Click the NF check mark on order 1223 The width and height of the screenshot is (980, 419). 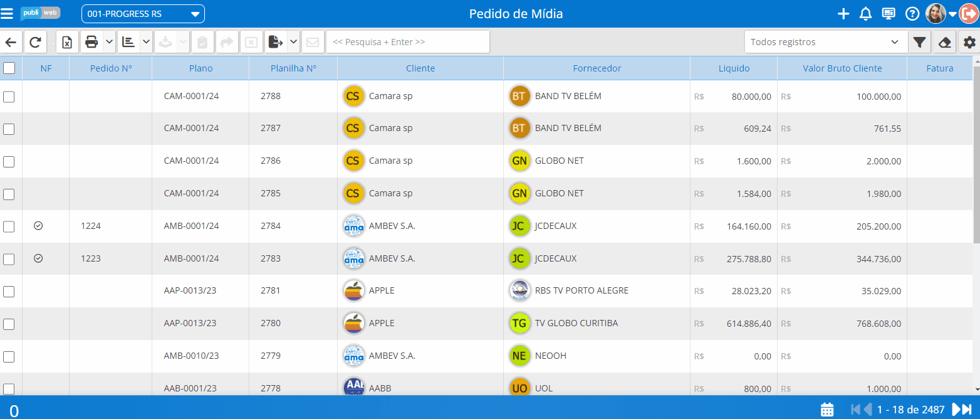click(x=38, y=258)
